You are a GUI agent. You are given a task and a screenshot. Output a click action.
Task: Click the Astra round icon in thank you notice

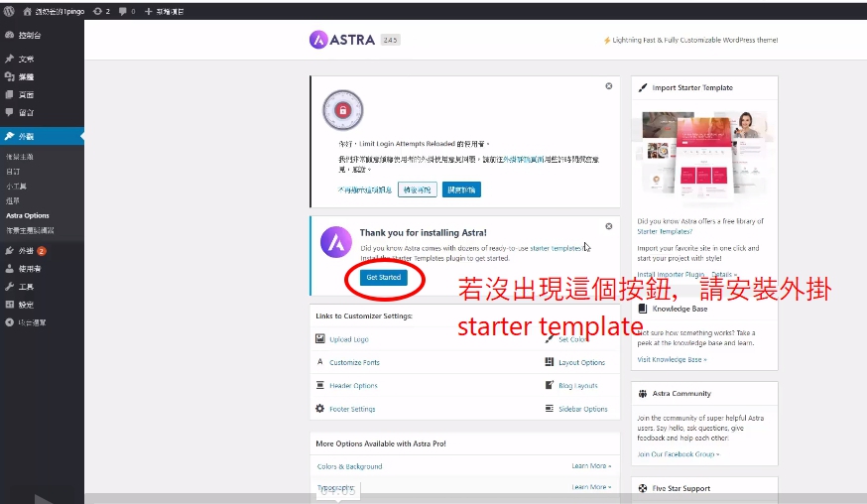coord(336,242)
